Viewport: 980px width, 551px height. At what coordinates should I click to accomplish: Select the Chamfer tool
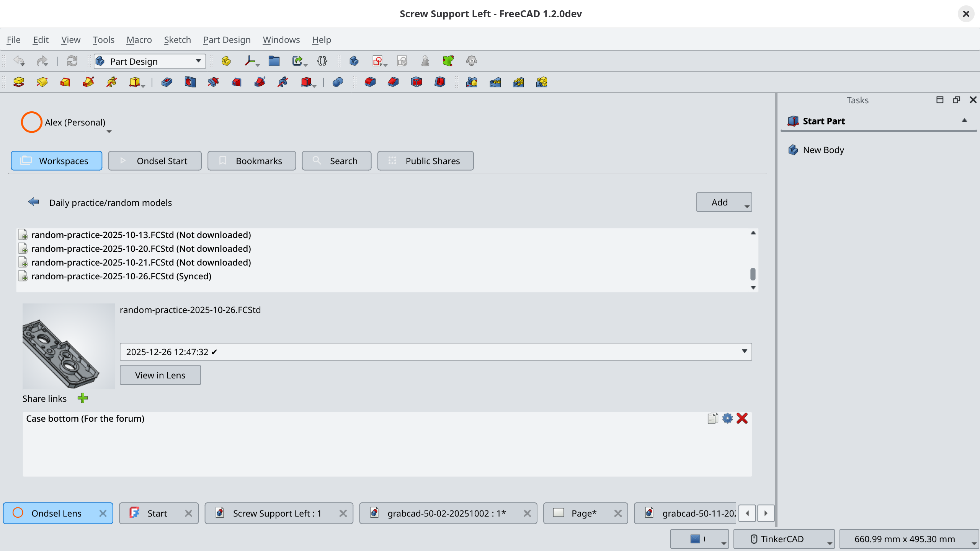coord(393,82)
